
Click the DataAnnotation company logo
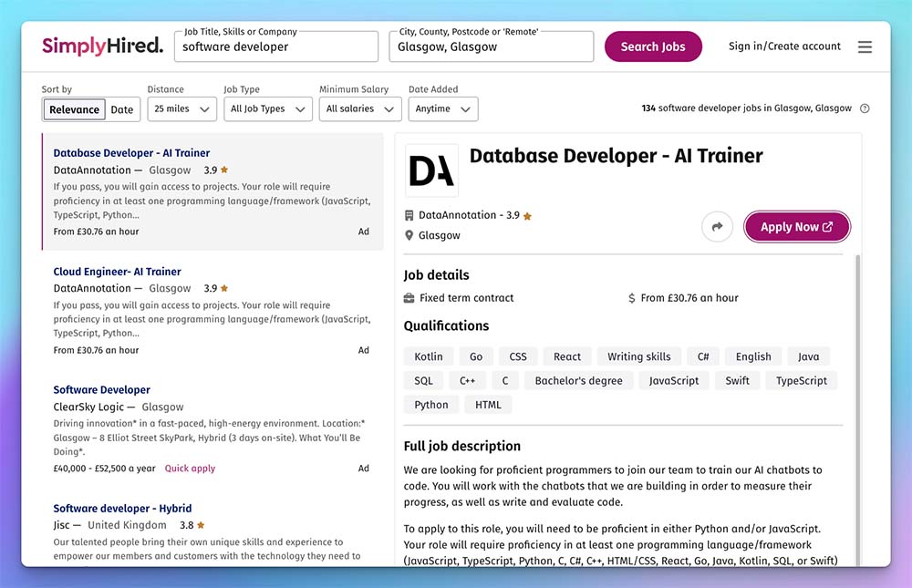click(x=431, y=170)
